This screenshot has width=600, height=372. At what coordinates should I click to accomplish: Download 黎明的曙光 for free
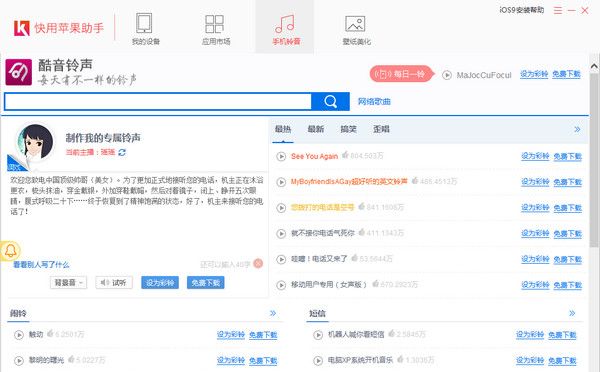263,361
